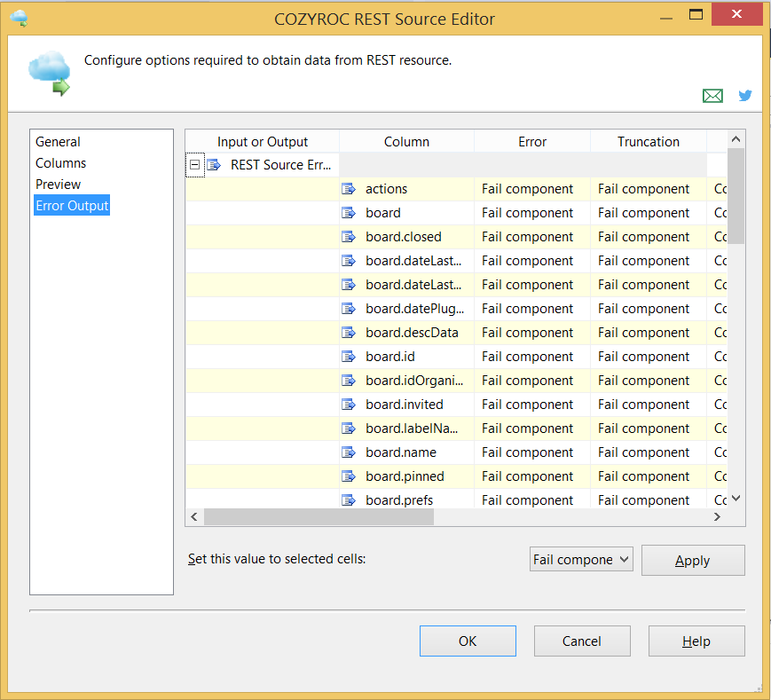
Task: Select the Error cell for board.invited
Action: click(x=532, y=405)
